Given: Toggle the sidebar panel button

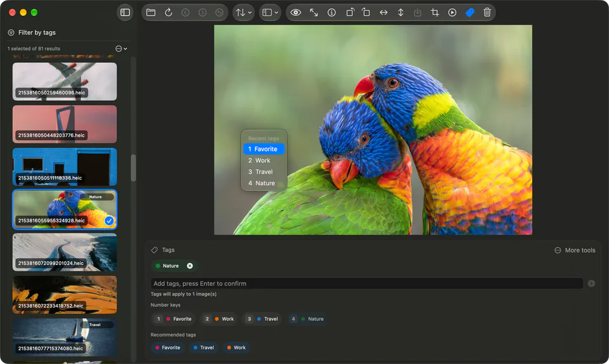Looking at the screenshot, I should pyautogui.click(x=125, y=13).
